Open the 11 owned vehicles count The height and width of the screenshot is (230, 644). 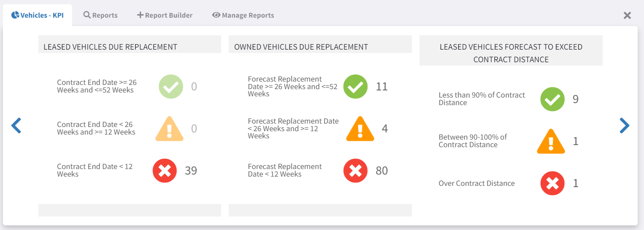pos(382,87)
